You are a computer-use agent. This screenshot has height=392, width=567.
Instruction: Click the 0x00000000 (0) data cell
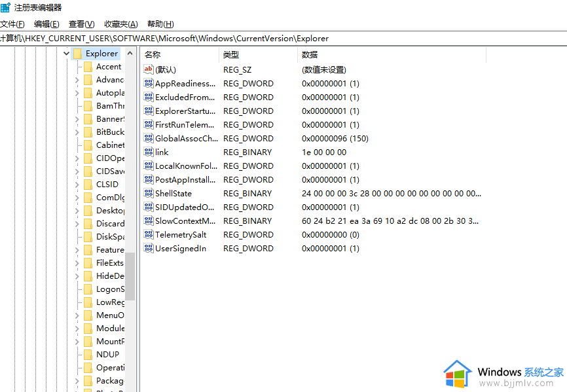(x=331, y=234)
